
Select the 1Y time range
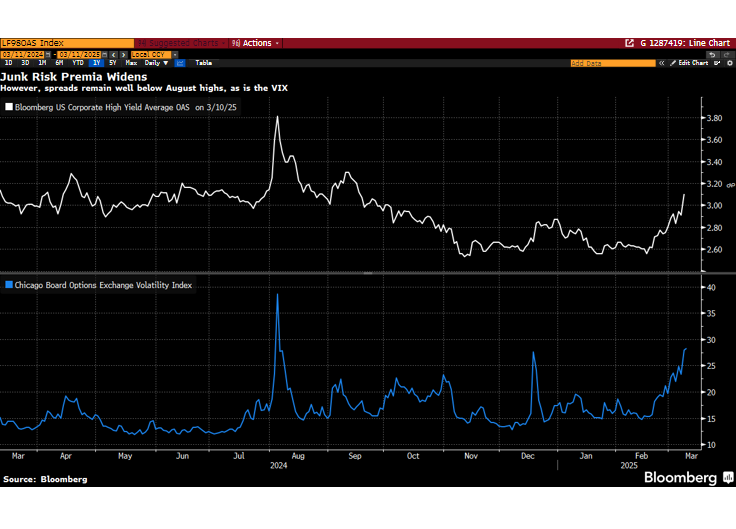click(x=96, y=63)
